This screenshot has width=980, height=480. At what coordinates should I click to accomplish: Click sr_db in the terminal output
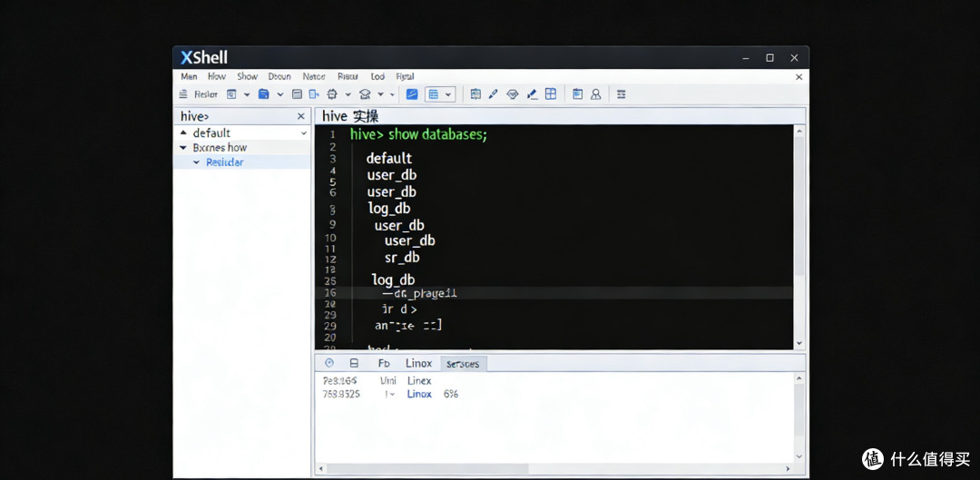(x=402, y=258)
